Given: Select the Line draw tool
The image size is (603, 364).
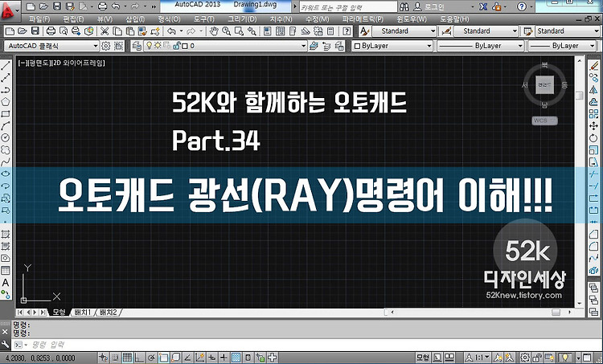Looking at the screenshot, I should click(6, 66).
